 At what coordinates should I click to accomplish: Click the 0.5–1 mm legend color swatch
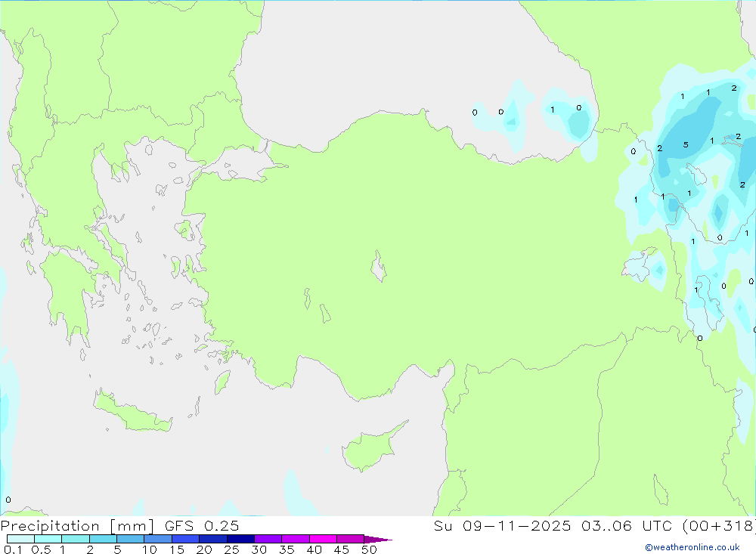tap(48, 539)
